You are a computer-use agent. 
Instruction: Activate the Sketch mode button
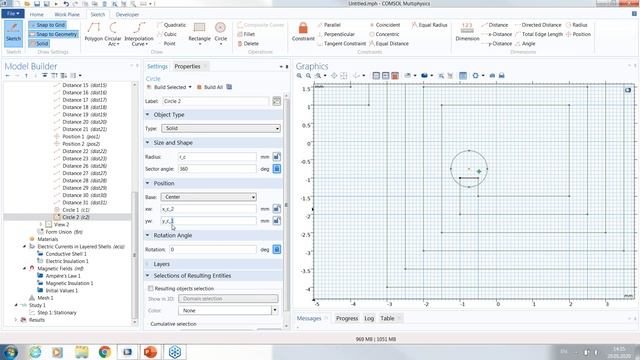click(13, 33)
